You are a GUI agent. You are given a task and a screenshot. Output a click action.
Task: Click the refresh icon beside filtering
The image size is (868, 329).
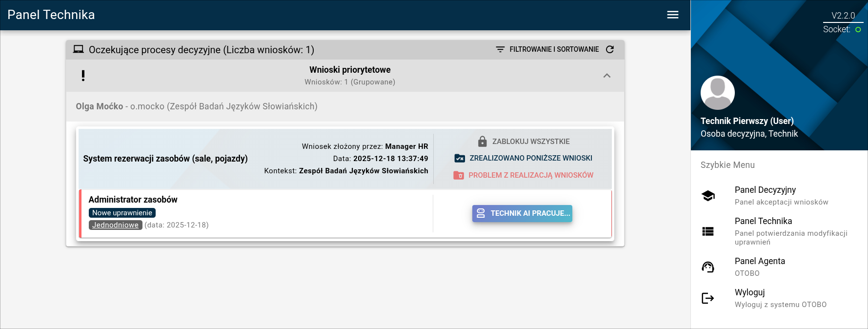610,49
